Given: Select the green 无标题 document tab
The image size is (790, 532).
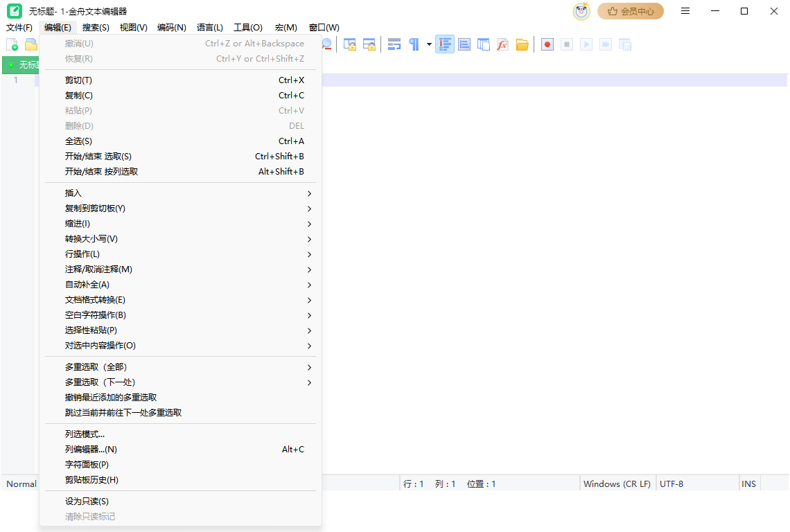Looking at the screenshot, I should point(21,65).
